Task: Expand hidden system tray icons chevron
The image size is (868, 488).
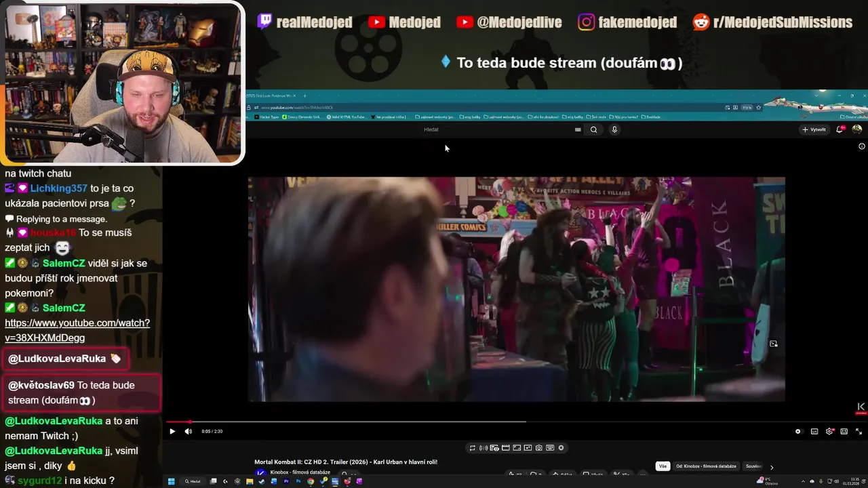Action: tap(803, 481)
